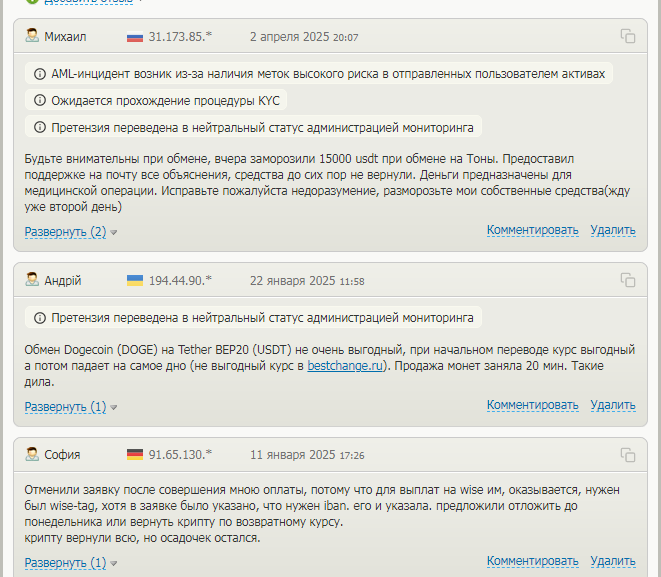This screenshot has width=661, height=577.
Task: Expand 1 comment under Андрій's review
Action: pos(65,407)
